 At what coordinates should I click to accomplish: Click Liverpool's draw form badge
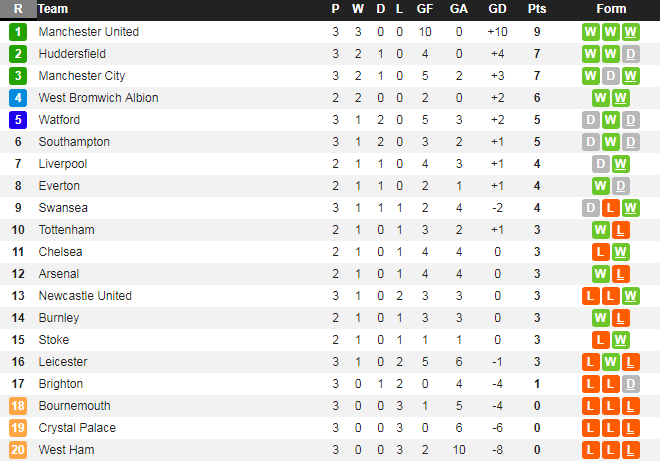click(601, 164)
